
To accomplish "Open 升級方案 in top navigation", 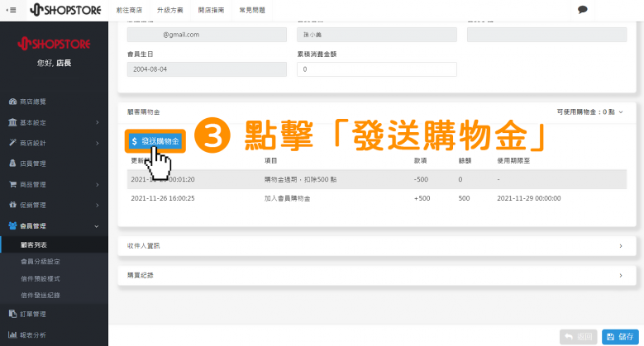I will pos(170,10).
